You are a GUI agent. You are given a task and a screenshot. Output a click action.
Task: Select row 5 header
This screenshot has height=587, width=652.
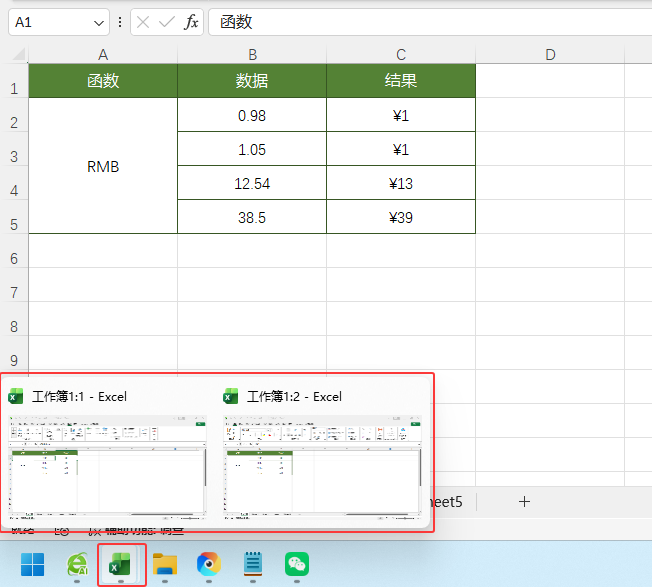(x=14, y=217)
